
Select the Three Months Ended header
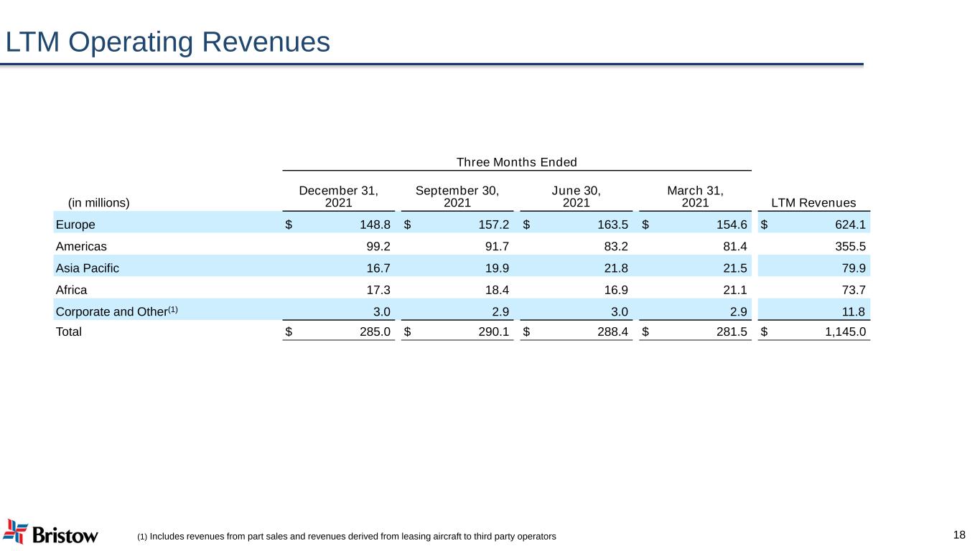(x=517, y=162)
